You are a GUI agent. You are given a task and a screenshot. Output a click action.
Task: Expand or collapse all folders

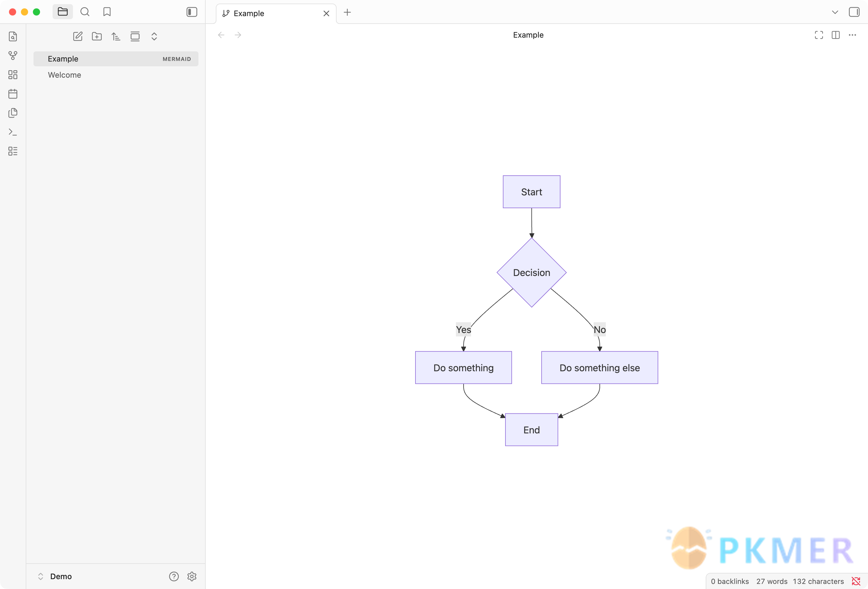tap(154, 36)
